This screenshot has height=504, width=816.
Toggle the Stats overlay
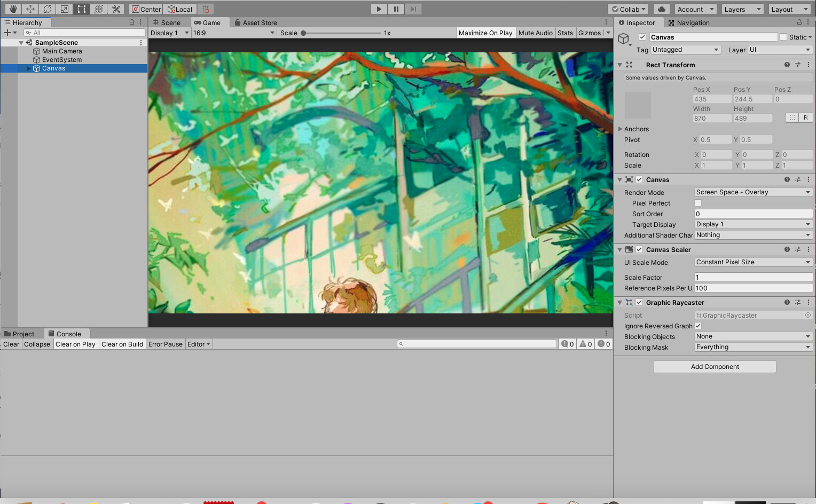point(565,33)
